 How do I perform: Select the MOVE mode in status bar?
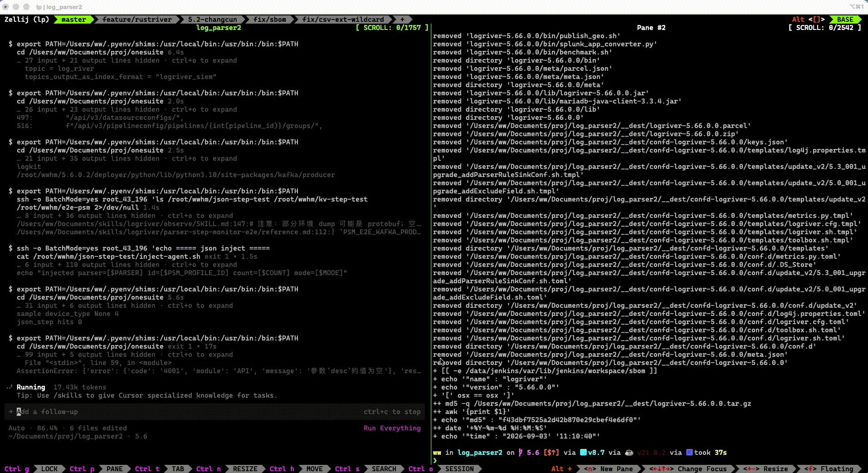pyautogui.click(x=314, y=469)
